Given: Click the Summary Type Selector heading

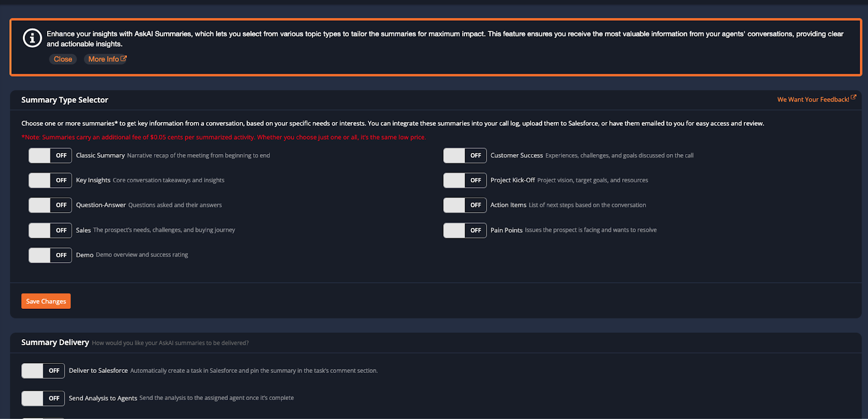Looking at the screenshot, I should (x=65, y=100).
